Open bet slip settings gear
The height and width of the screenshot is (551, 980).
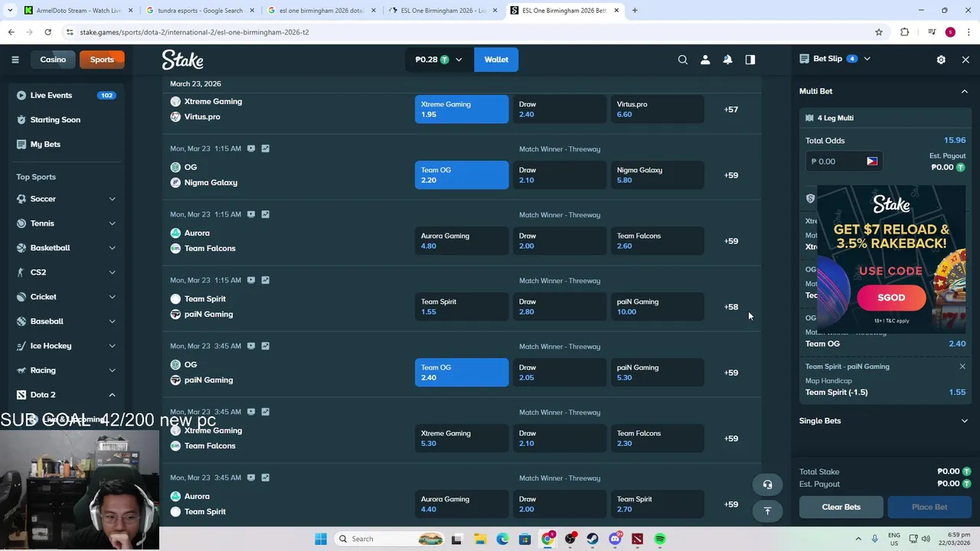(x=941, y=60)
